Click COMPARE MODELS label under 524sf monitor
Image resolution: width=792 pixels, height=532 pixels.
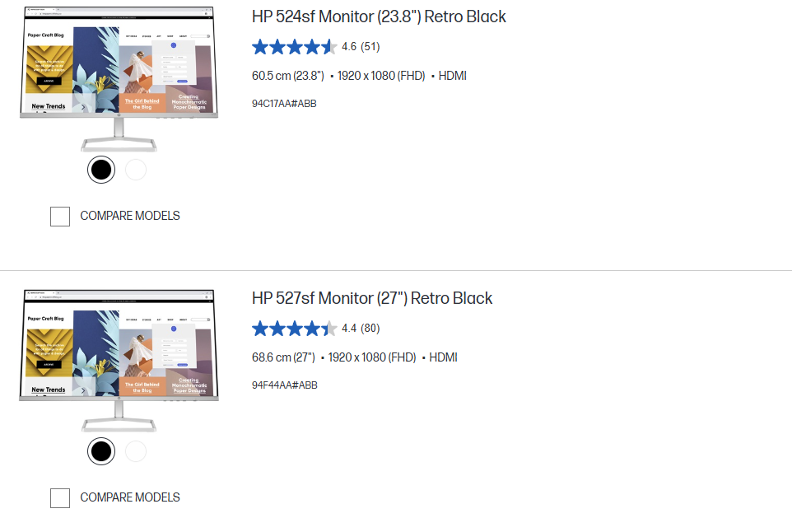click(130, 216)
